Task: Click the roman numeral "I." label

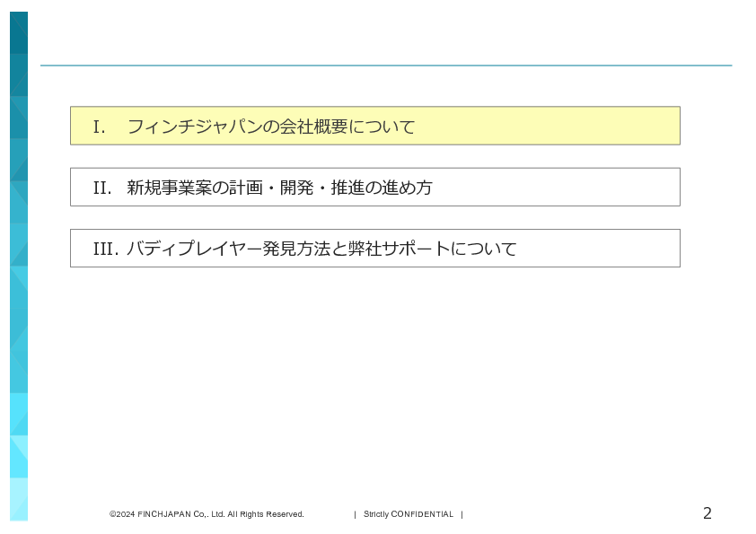Action: 99,127
